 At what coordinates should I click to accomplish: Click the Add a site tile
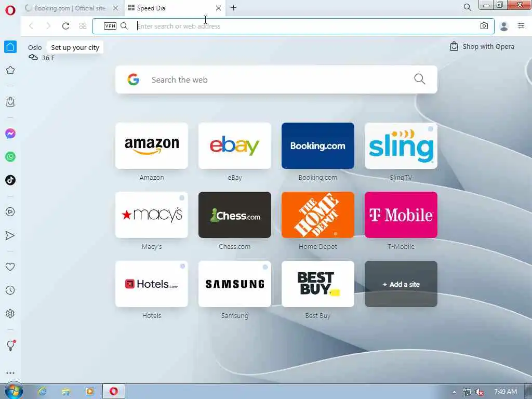click(401, 284)
